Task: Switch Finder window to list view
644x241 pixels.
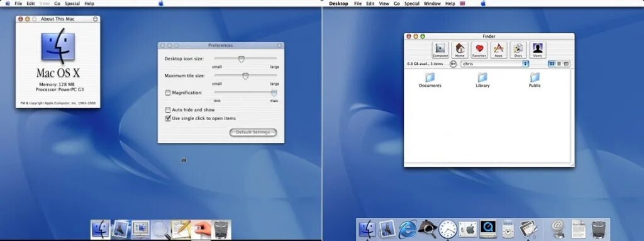Action: [x=559, y=64]
